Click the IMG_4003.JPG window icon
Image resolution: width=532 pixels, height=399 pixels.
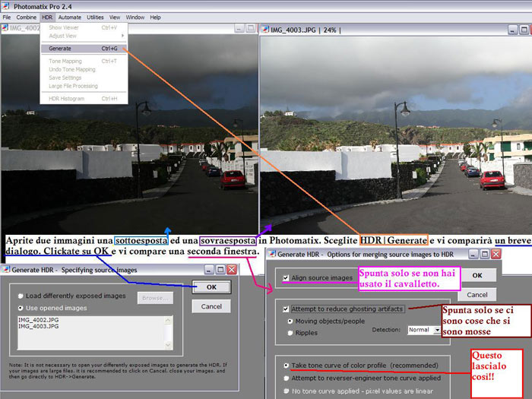pyautogui.click(x=265, y=30)
